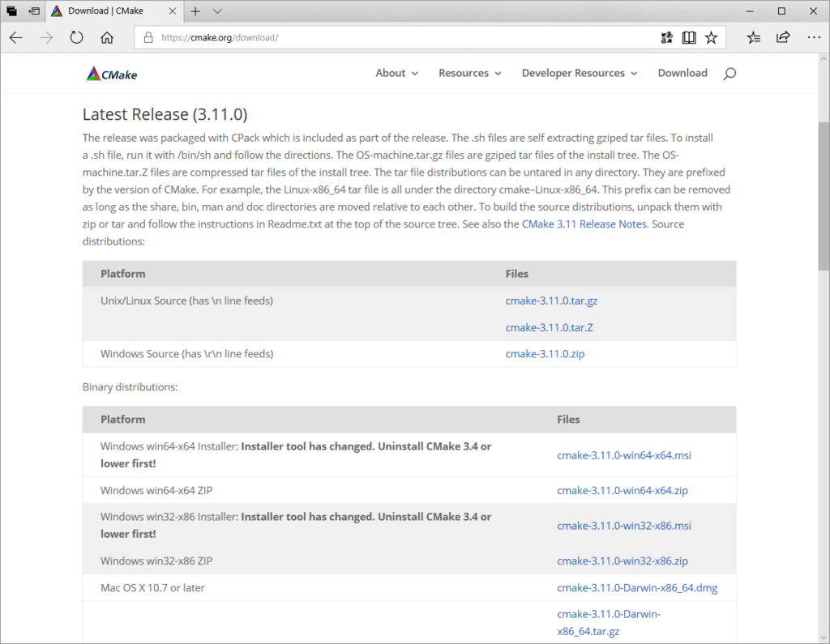Download cmake-3.11.0-win64-x64.zip
Viewport: 830px width, 644px height.
(x=622, y=491)
